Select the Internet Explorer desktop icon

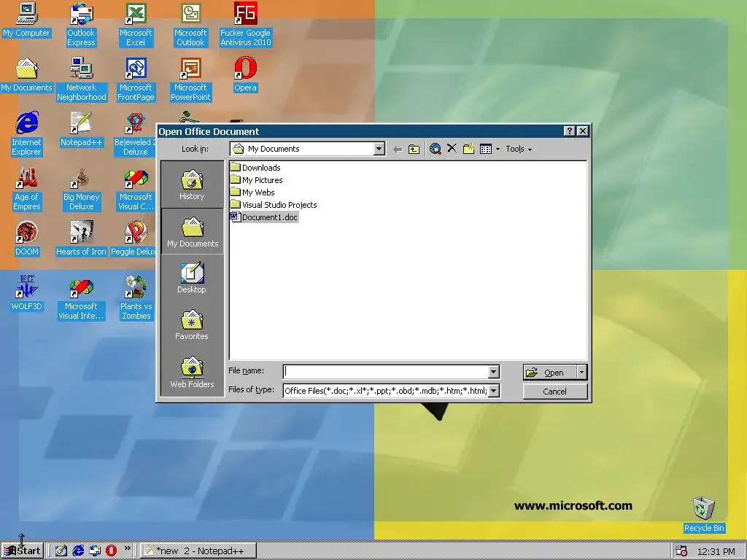click(26, 134)
